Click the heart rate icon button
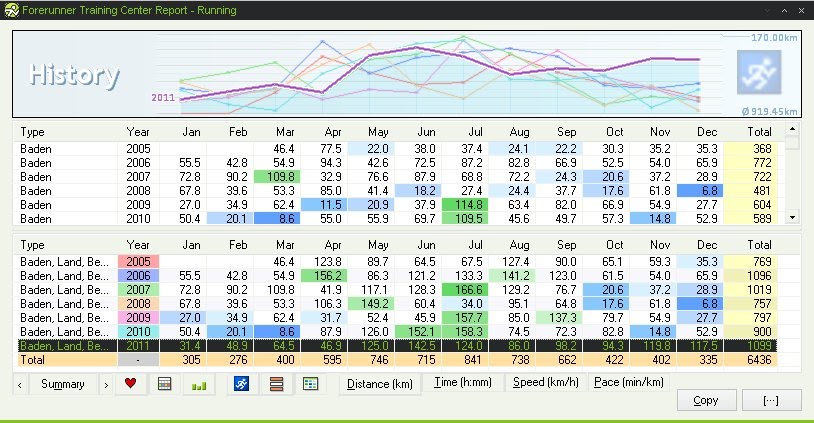814x423 pixels. click(x=128, y=384)
